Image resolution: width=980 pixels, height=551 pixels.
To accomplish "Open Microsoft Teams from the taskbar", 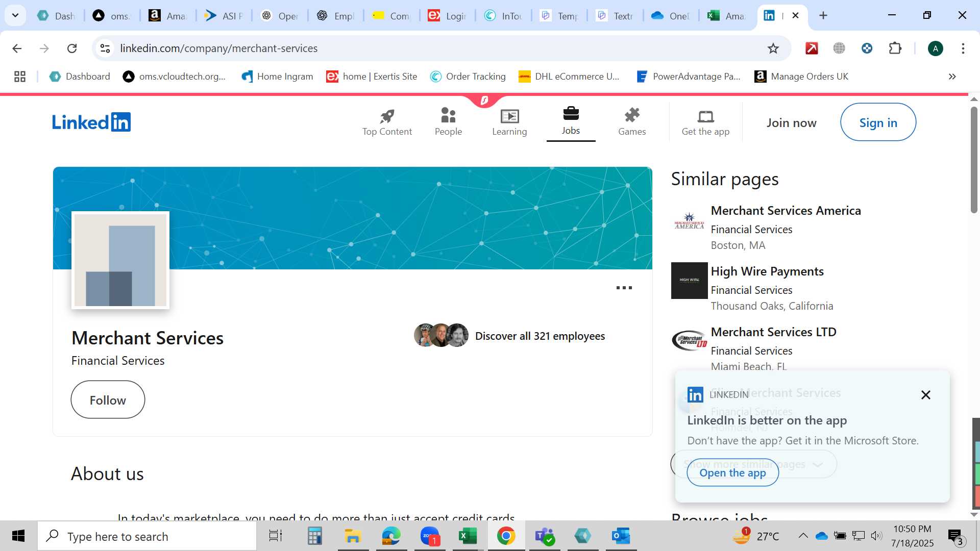I will tap(544, 536).
